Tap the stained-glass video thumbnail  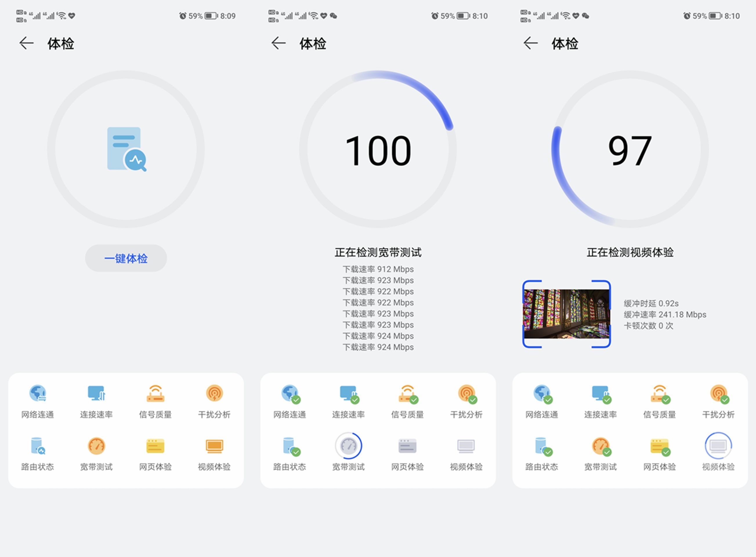coord(567,314)
